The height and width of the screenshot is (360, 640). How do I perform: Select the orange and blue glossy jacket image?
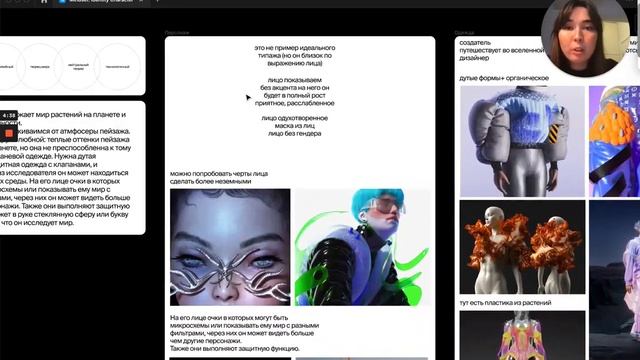(614, 141)
